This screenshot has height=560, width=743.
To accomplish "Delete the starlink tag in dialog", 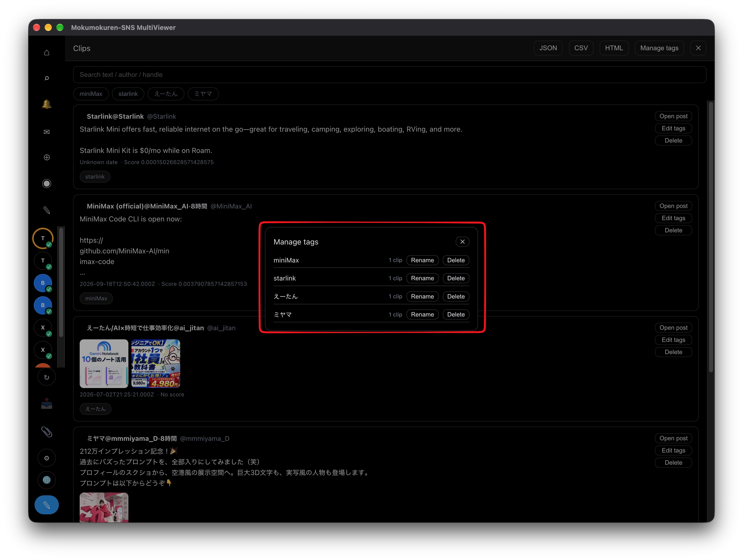I will tap(456, 278).
